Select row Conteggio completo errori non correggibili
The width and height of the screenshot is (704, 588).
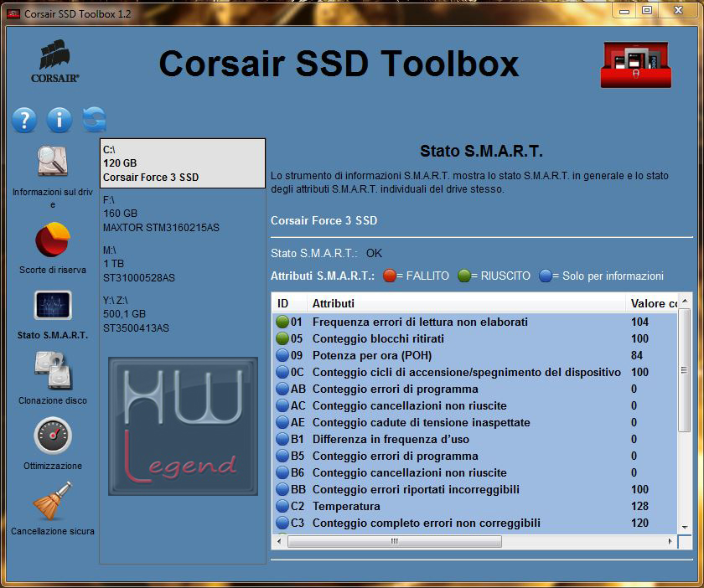pyautogui.click(x=474, y=523)
